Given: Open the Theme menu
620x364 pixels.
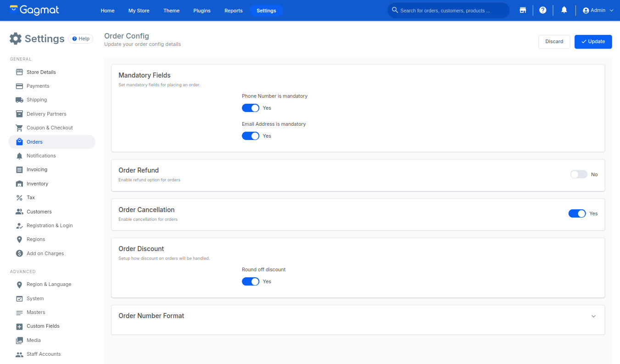Looking at the screenshot, I should click(x=172, y=11).
